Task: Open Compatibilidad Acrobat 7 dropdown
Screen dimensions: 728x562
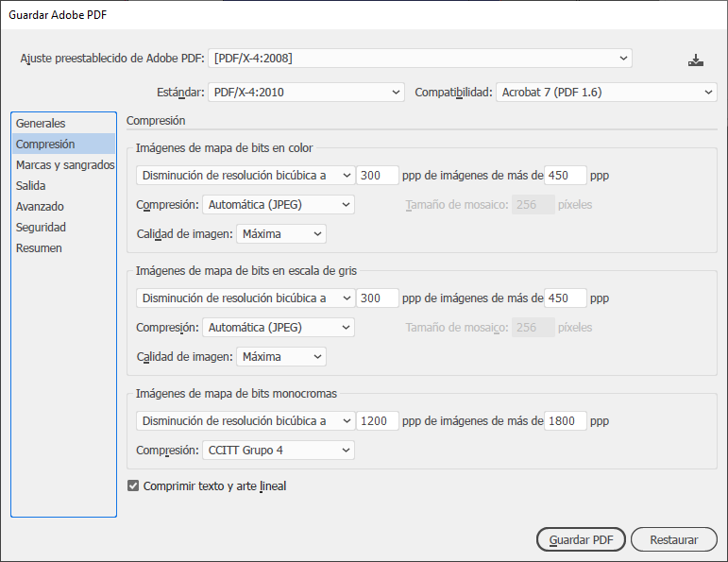Action: (x=606, y=92)
